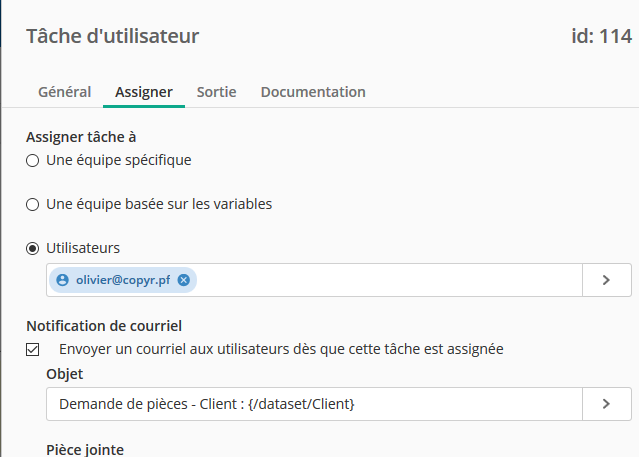The height and width of the screenshot is (457, 639).
Task: Click empty area of Utilisateurs input
Action: tap(389, 280)
